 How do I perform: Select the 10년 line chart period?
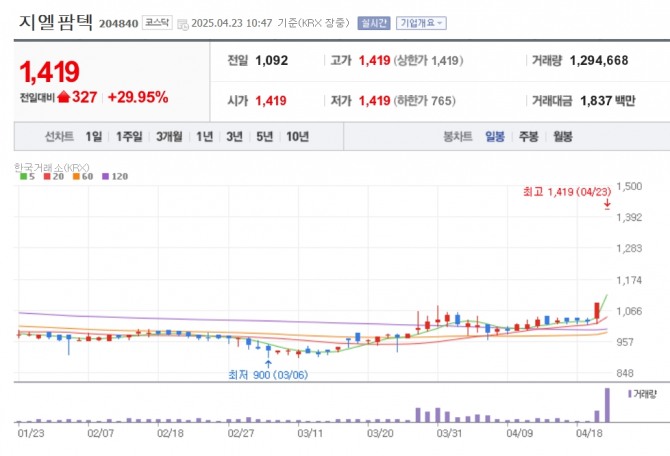(298, 137)
